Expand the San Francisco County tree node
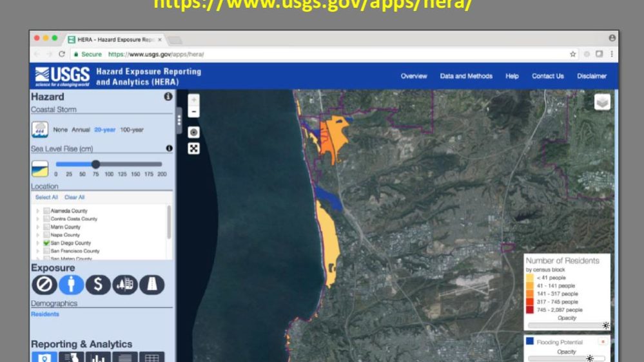The width and height of the screenshot is (644, 362). pos(38,251)
